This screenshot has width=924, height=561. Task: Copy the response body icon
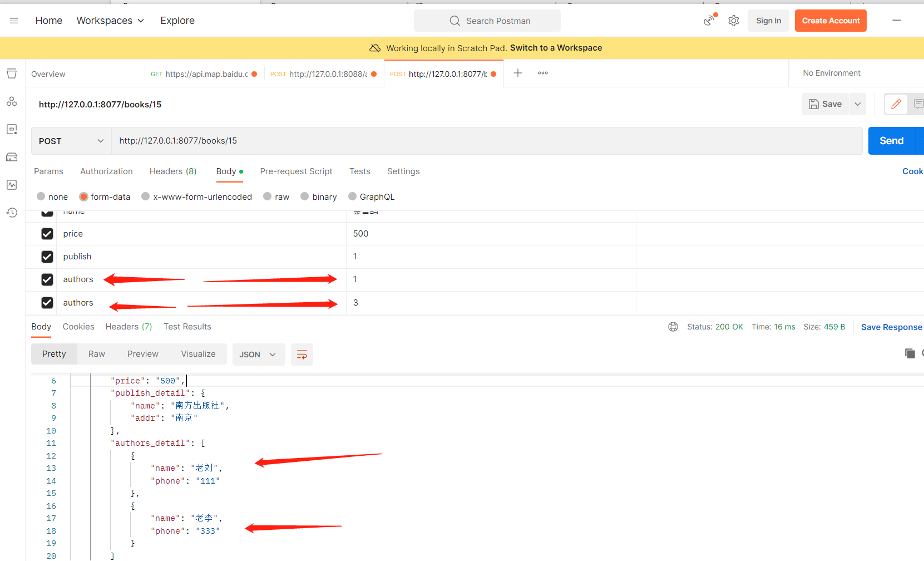point(910,353)
